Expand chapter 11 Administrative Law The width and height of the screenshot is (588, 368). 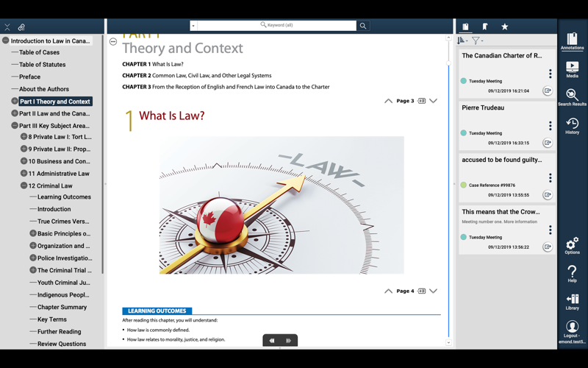coord(24,173)
